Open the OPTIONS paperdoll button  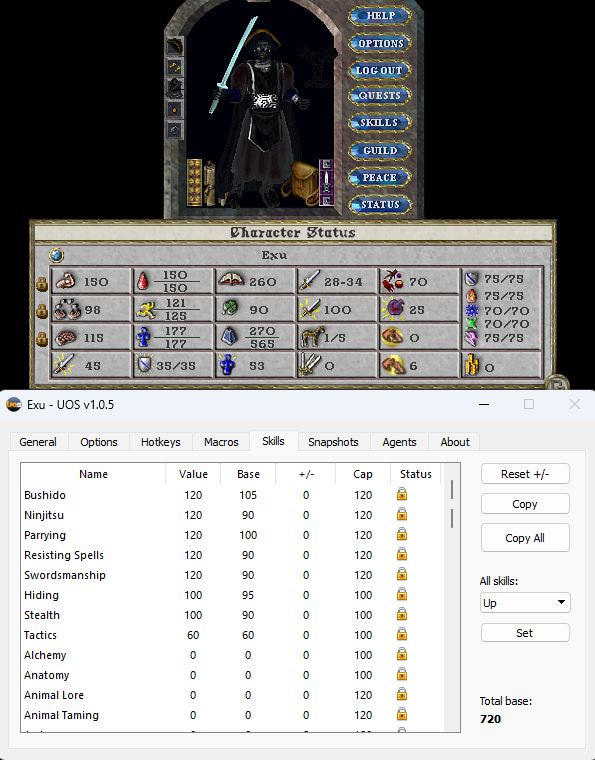point(380,43)
